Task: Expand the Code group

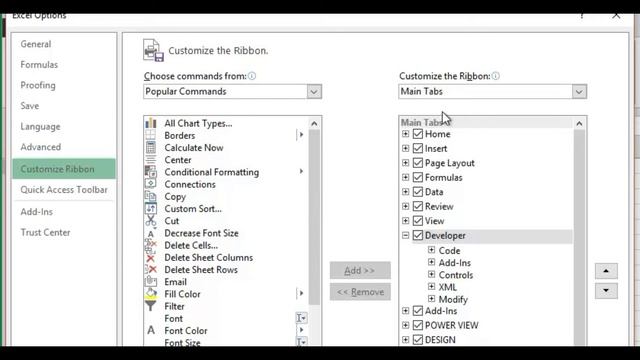Action: pos(431,250)
